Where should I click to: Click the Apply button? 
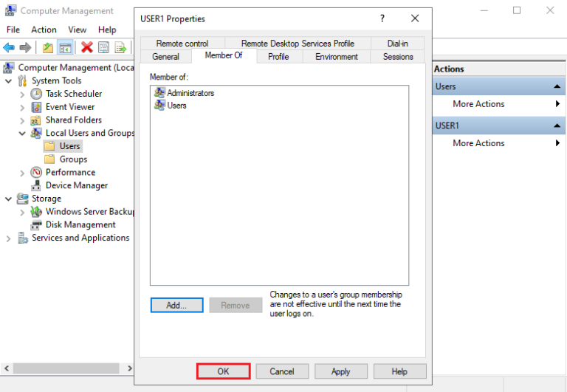point(340,371)
